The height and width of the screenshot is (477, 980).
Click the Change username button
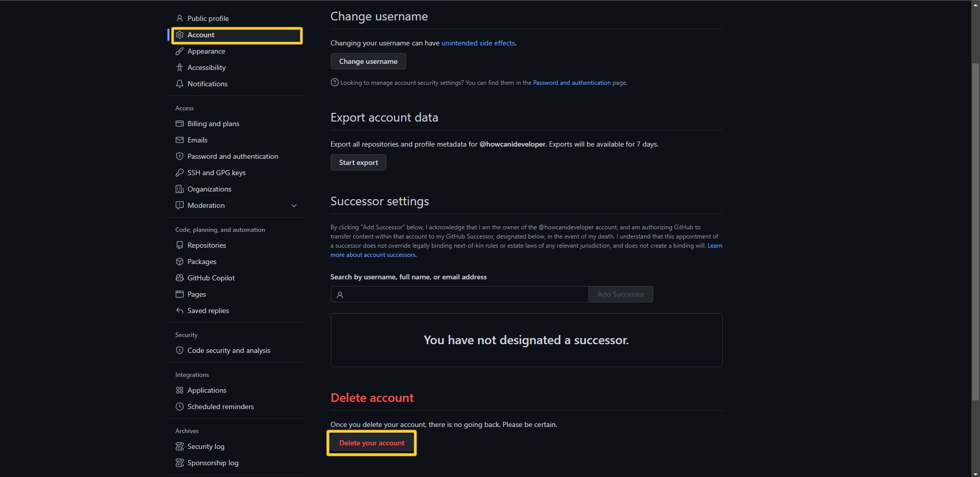click(368, 61)
